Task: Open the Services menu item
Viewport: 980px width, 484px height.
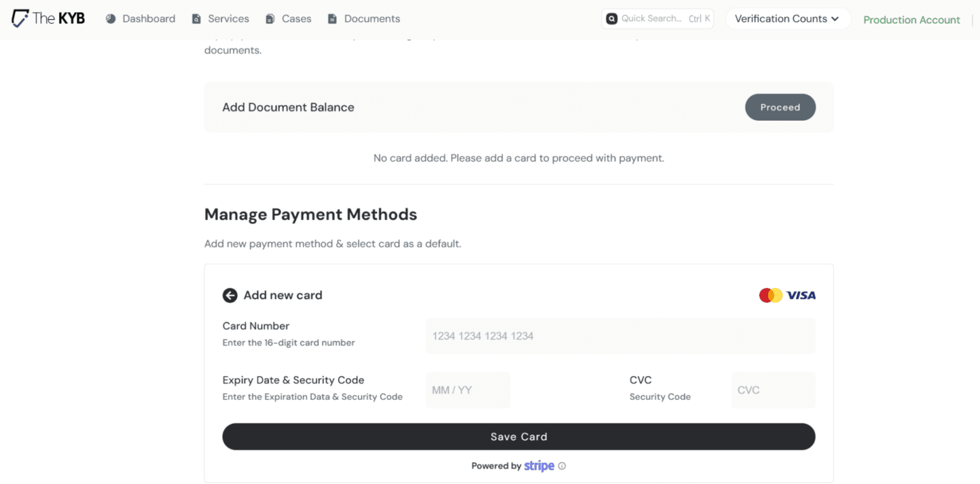Action: (x=221, y=19)
